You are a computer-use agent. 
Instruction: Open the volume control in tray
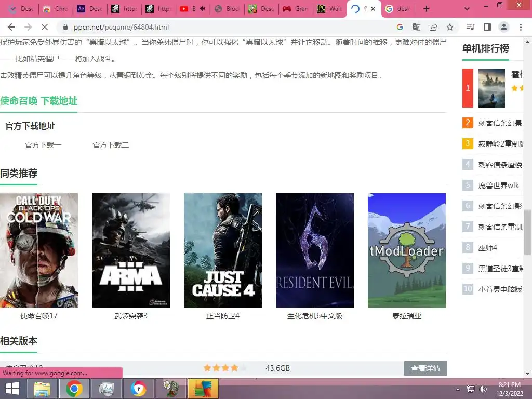click(483, 389)
